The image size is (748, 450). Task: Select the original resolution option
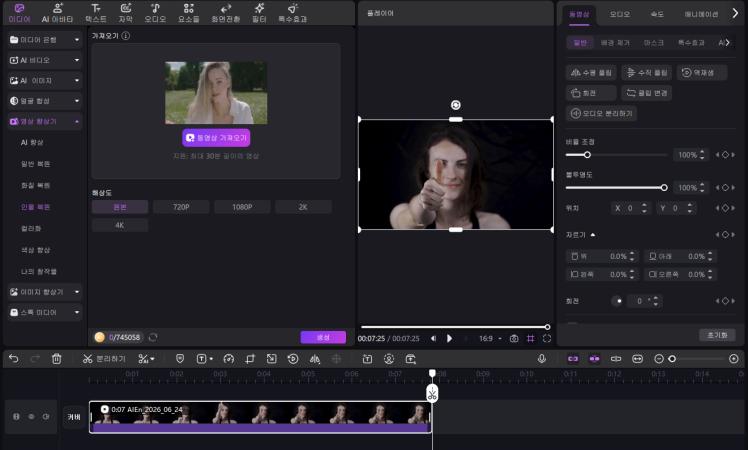point(120,207)
